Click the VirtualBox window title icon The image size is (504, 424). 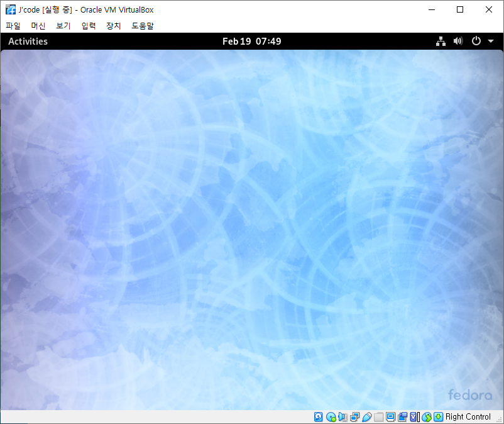(x=11, y=9)
